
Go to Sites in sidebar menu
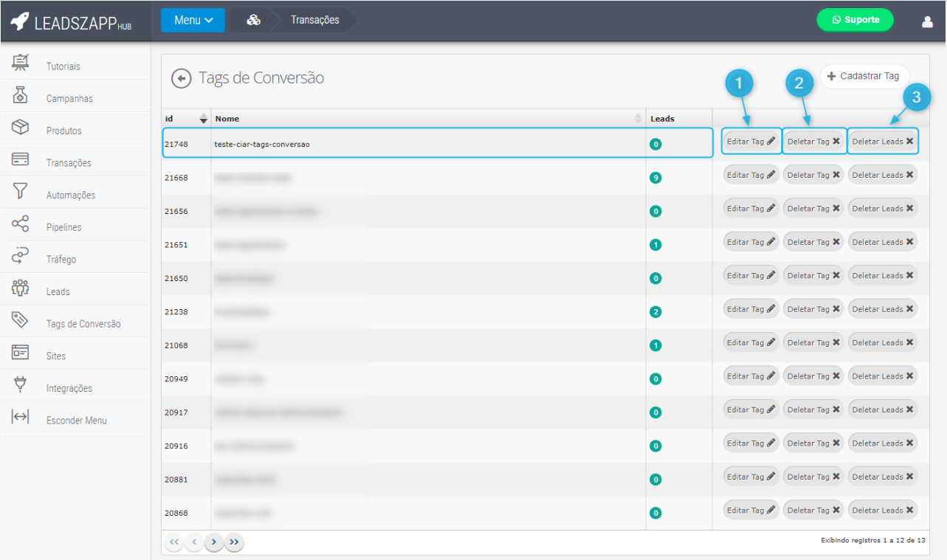tap(56, 356)
